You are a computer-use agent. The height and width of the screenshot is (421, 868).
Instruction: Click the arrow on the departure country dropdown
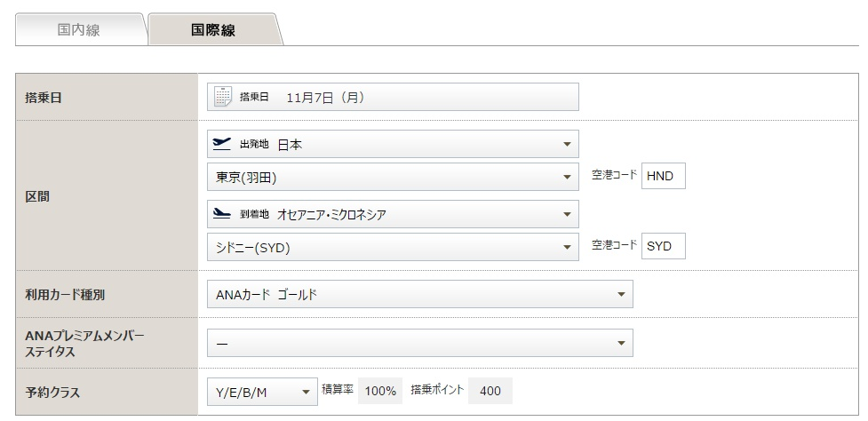(567, 145)
